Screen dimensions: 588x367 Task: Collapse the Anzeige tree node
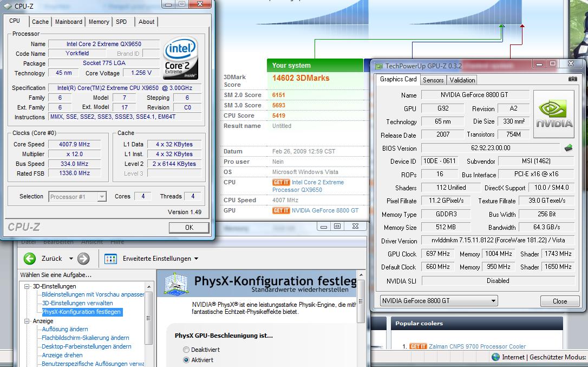27,321
